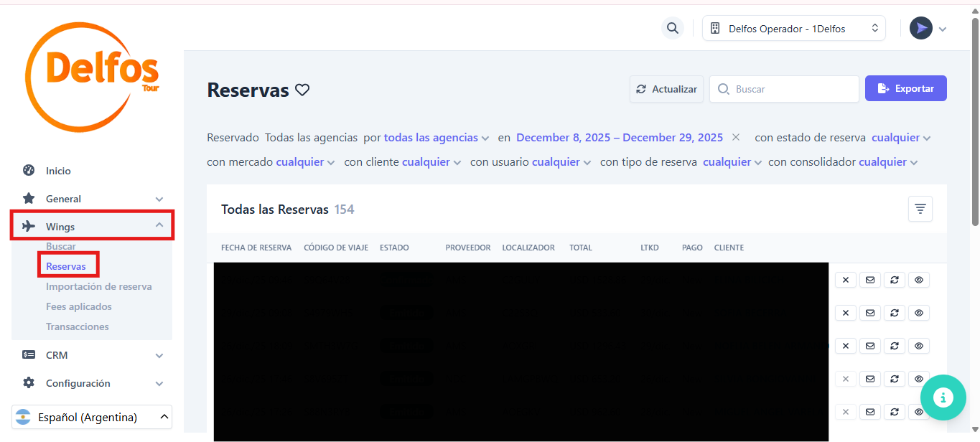This screenshot has height=442, width=980.
Task: Open the teal info help bubble
Action: (943, 398)
